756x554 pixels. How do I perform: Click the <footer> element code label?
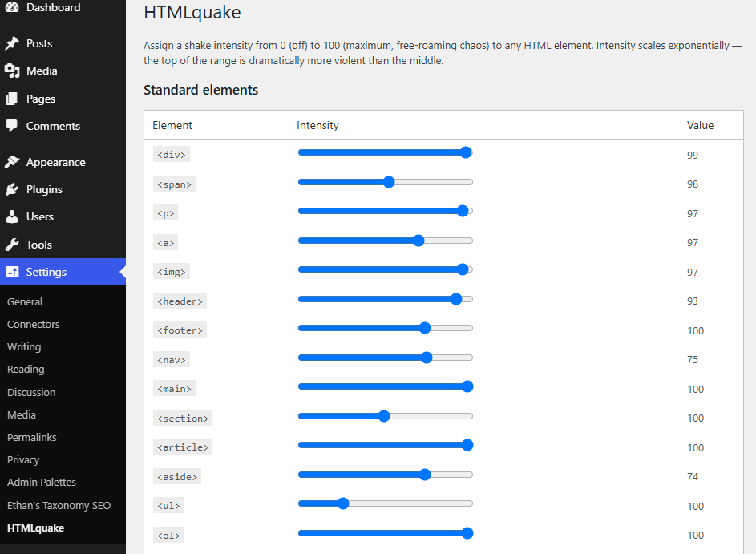[180, 330]
